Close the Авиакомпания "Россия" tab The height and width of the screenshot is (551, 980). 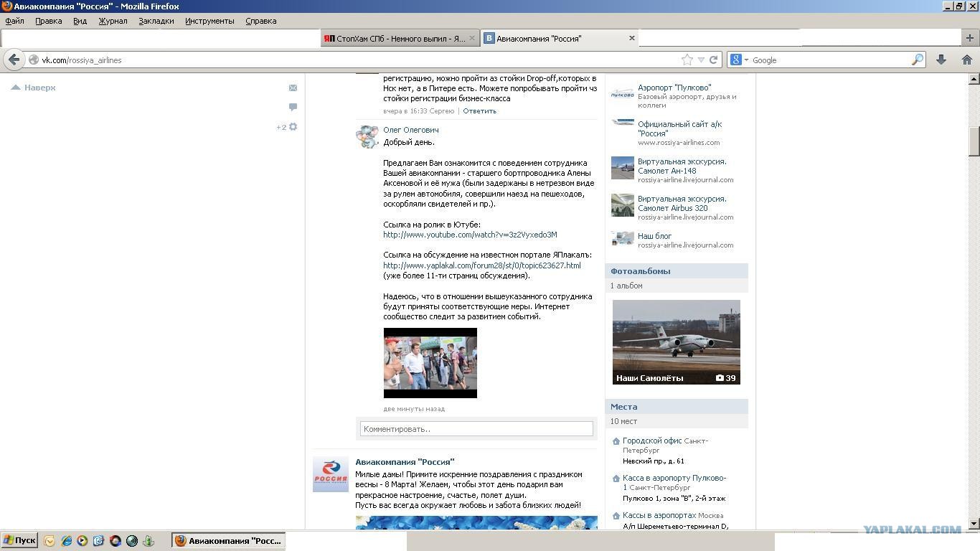click(632, 38)
